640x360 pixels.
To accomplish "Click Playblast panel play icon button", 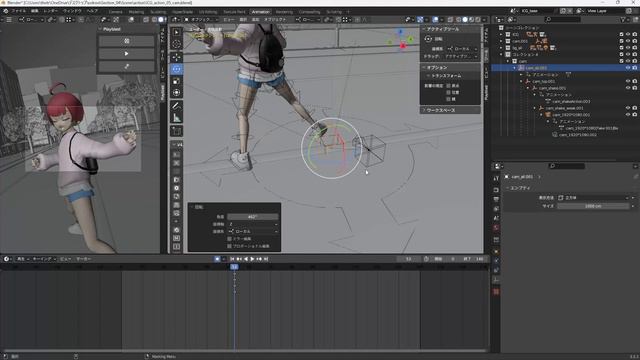I will 127,53.
